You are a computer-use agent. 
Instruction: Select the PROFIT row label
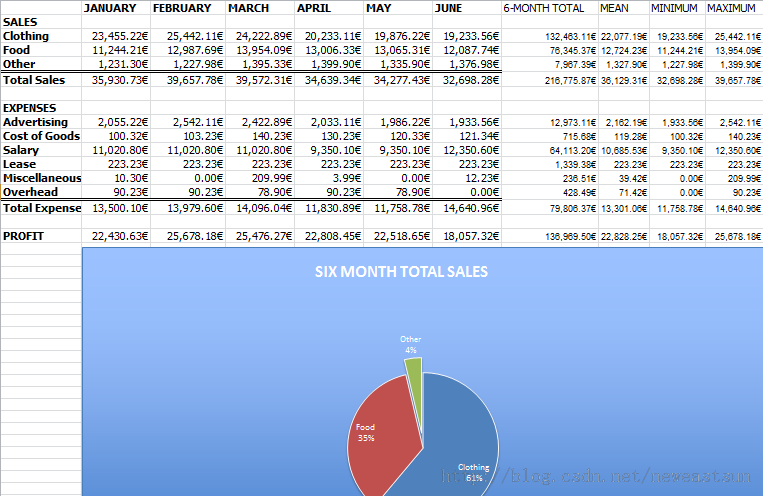pos(41,236)
